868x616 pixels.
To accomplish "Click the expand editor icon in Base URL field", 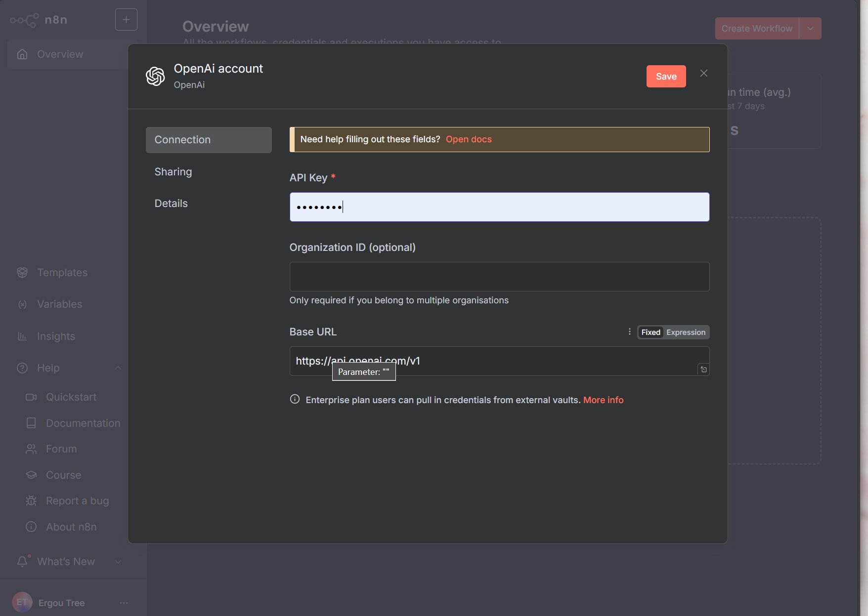I will point(703,370).
